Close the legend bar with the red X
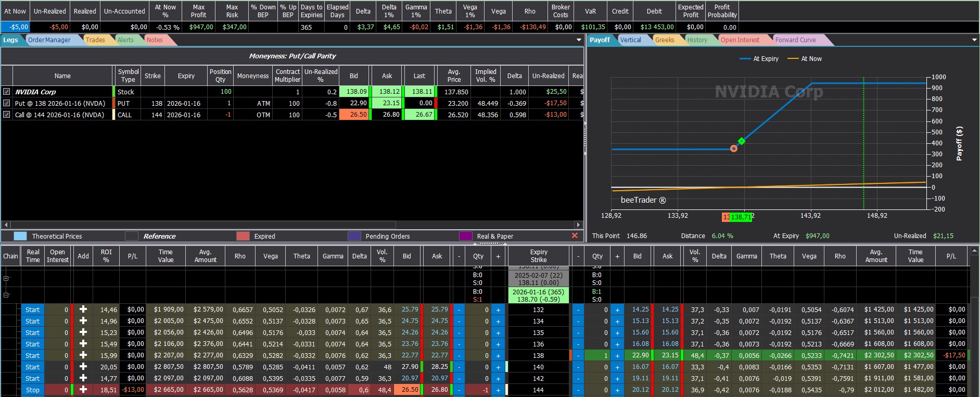Screen dimensions: 980x397 point(575,236)
